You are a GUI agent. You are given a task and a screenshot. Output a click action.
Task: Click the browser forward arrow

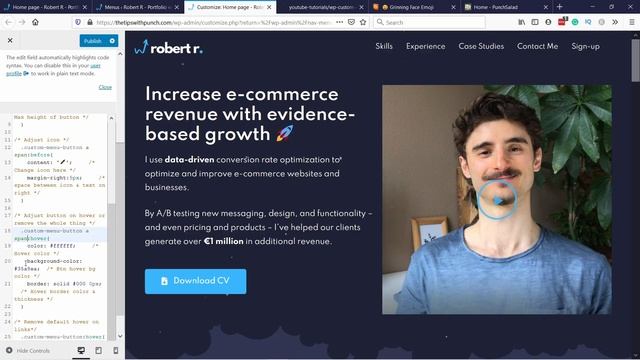click(22, 22)
